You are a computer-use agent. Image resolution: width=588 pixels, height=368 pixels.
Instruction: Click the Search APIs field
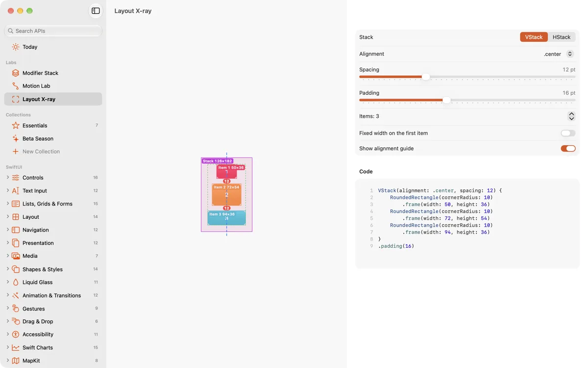[53, 31]
